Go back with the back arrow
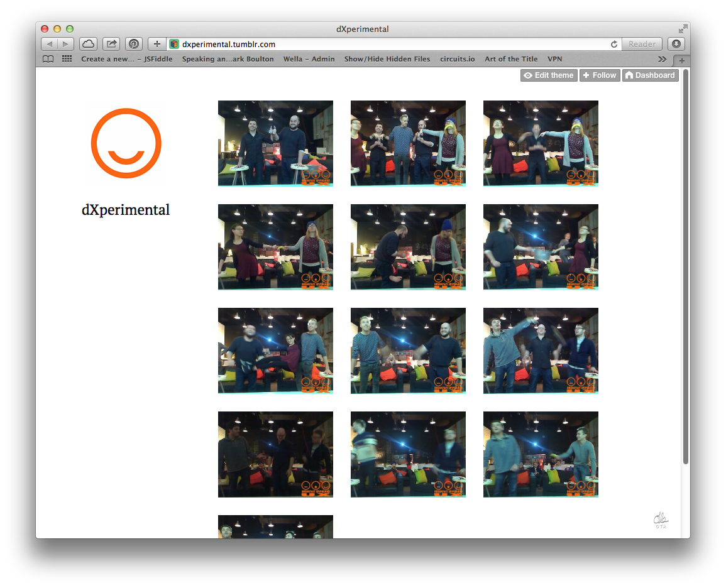726x588 pixels. (x=50, y=44)
